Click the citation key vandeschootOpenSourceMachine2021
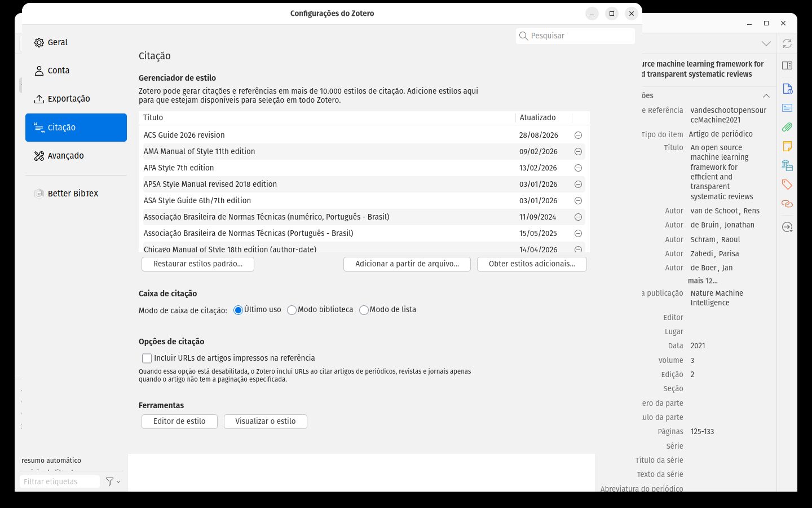The image size is (812, 508). 729,115
